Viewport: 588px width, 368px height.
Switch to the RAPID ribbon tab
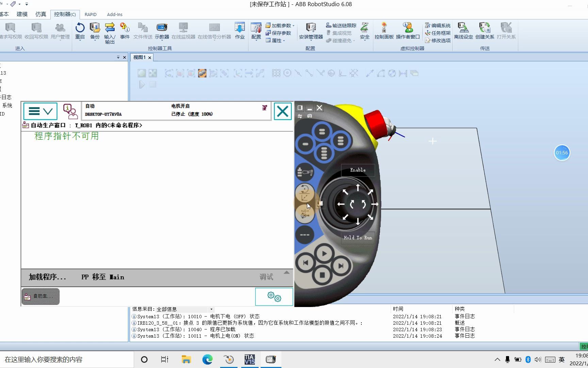click(x=91, y=14)
